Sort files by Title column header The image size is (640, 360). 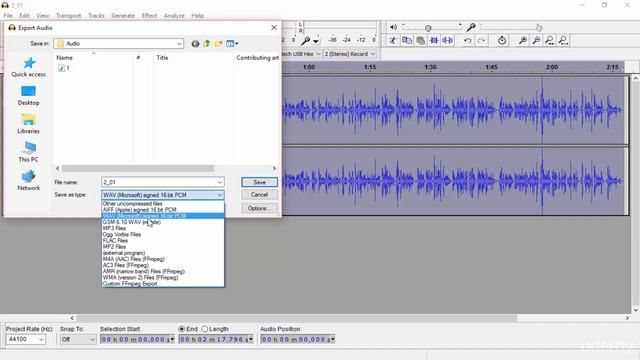[x=162, y=58]
